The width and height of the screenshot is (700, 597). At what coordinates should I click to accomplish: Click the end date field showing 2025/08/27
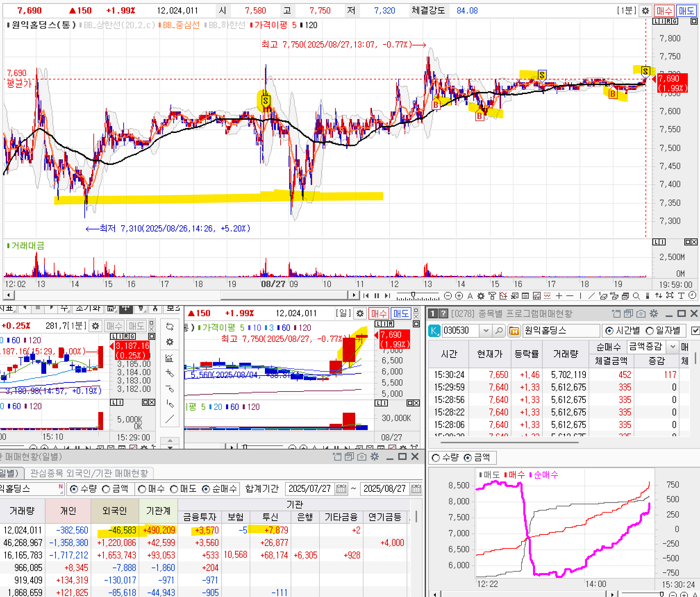pos(384,489)
